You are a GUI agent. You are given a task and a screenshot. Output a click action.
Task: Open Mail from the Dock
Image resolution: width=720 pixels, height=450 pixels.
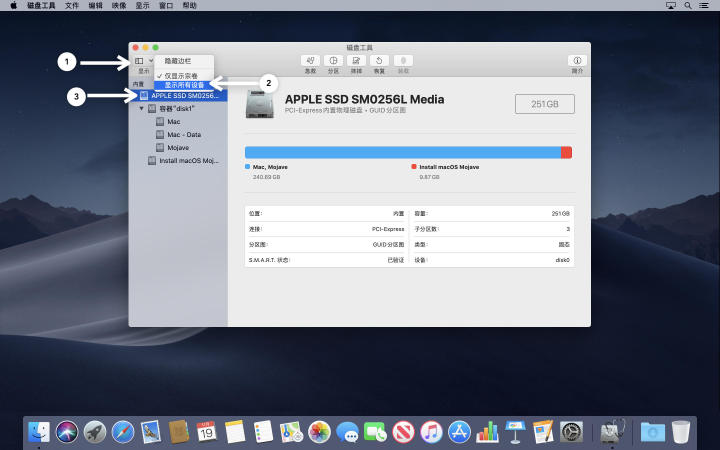[151, 432]
